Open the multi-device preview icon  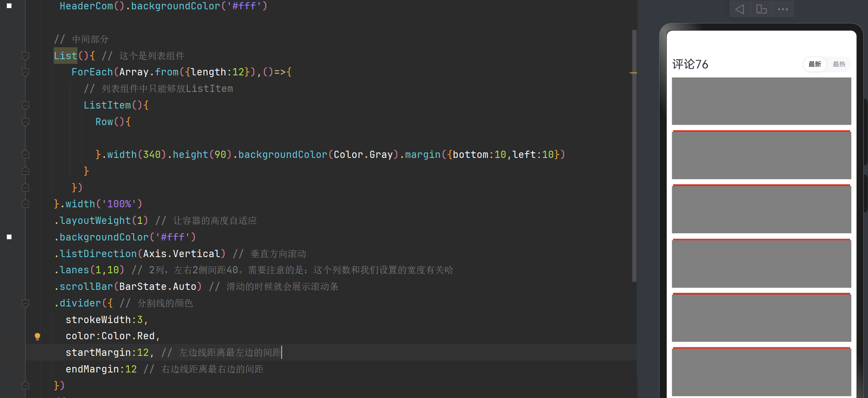pos(762,9)
